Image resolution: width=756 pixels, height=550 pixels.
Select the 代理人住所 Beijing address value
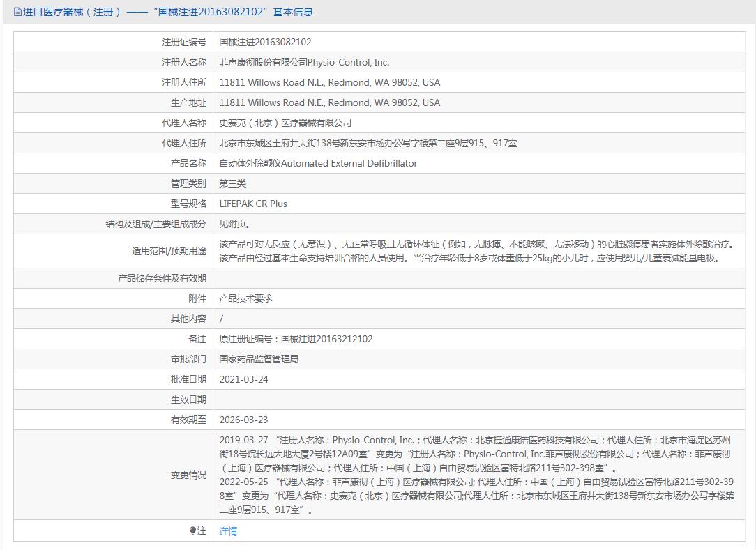click(368, 143)
